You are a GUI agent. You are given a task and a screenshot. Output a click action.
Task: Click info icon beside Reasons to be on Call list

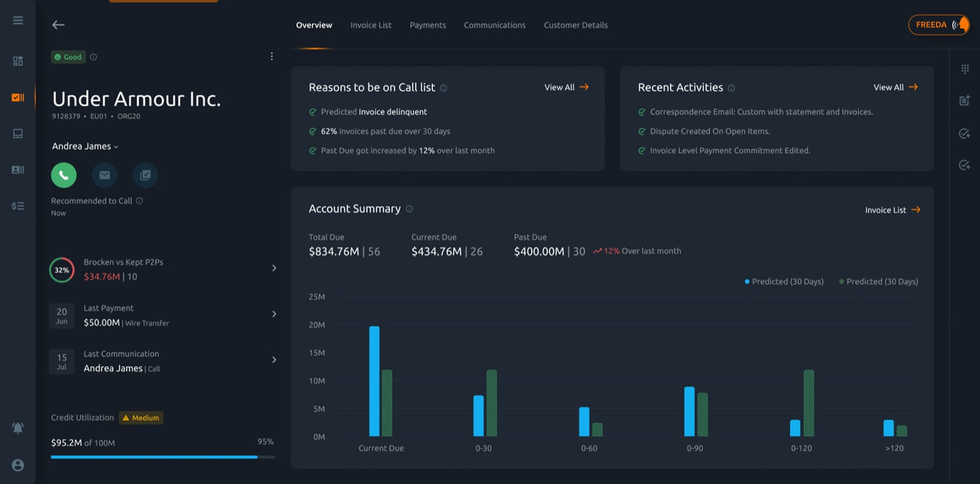click(444, 88)
